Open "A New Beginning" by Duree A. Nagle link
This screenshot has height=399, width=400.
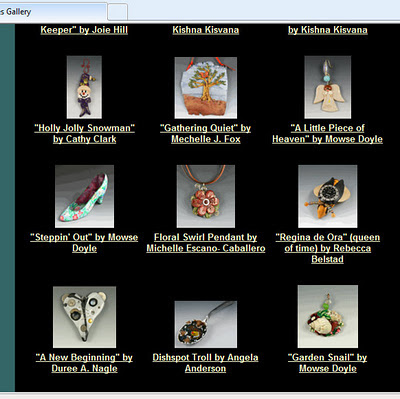point(84,363)
